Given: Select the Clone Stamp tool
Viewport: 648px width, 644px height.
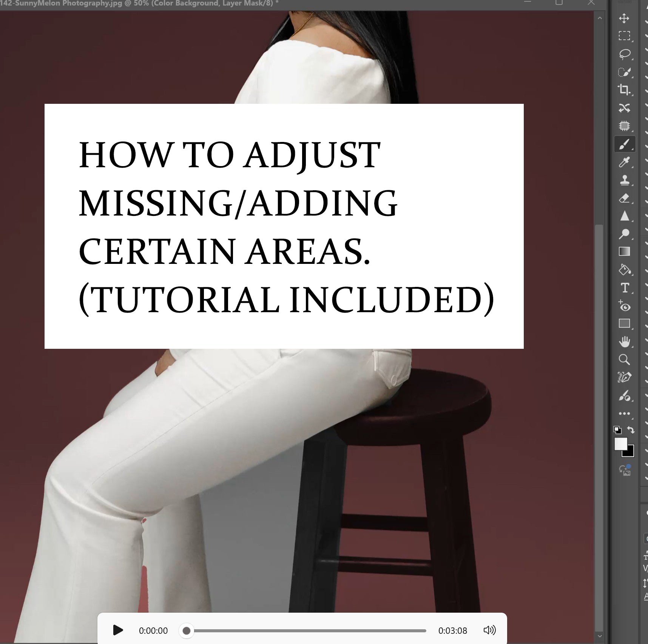Looking at the screenshot, I should pyautogui.click(x=624, y=180).
